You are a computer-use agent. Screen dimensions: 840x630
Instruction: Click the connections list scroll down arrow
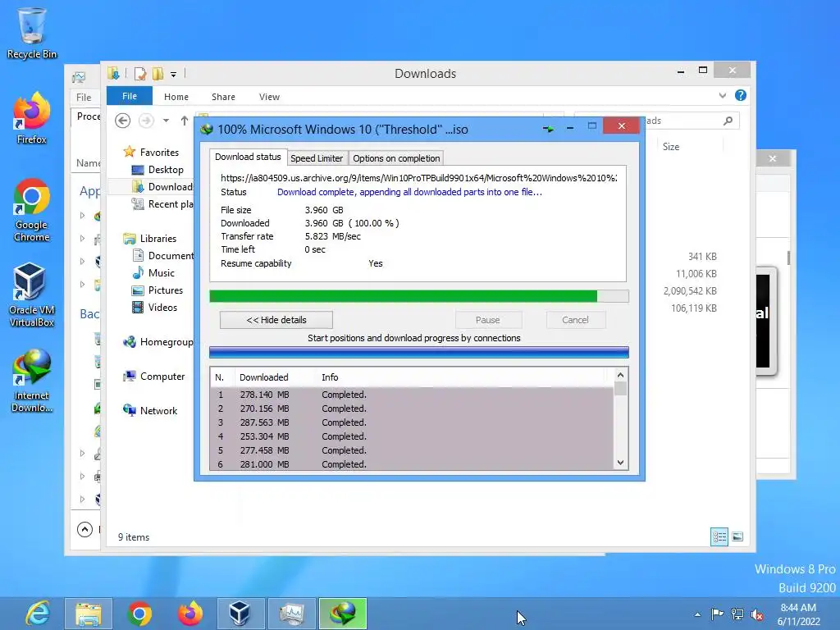pyautogui.click(x=620, y=463)
